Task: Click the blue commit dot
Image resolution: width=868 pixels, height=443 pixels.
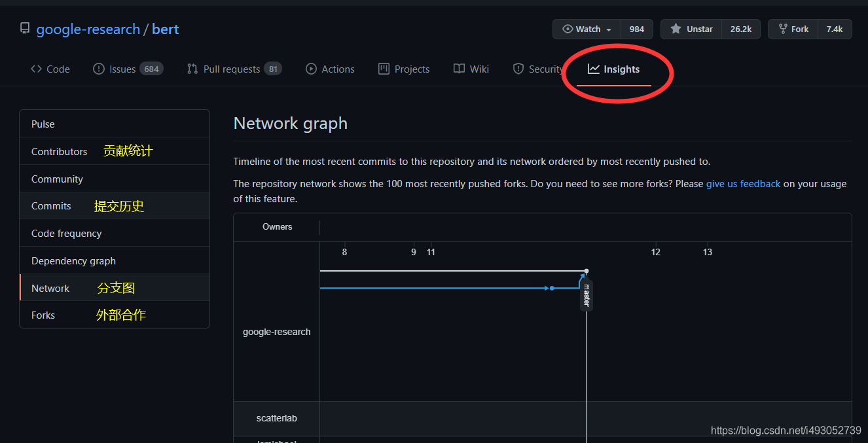Action: tap(552, 288)
